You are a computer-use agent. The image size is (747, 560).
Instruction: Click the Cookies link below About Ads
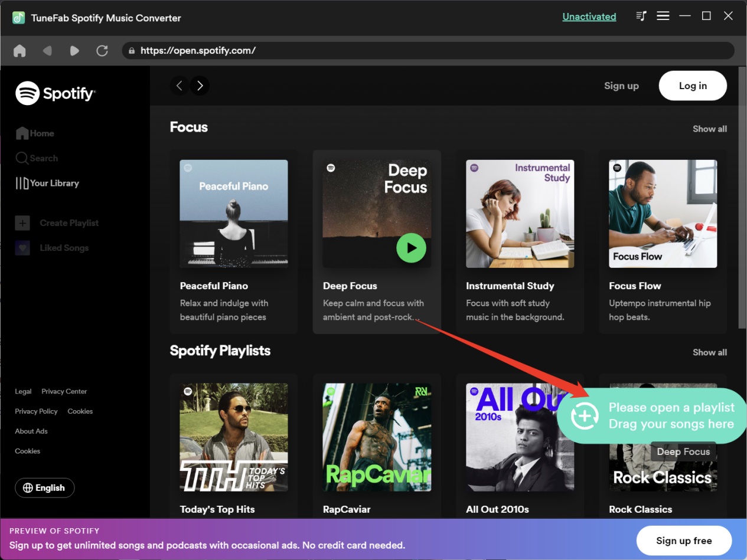click(28, 451)
